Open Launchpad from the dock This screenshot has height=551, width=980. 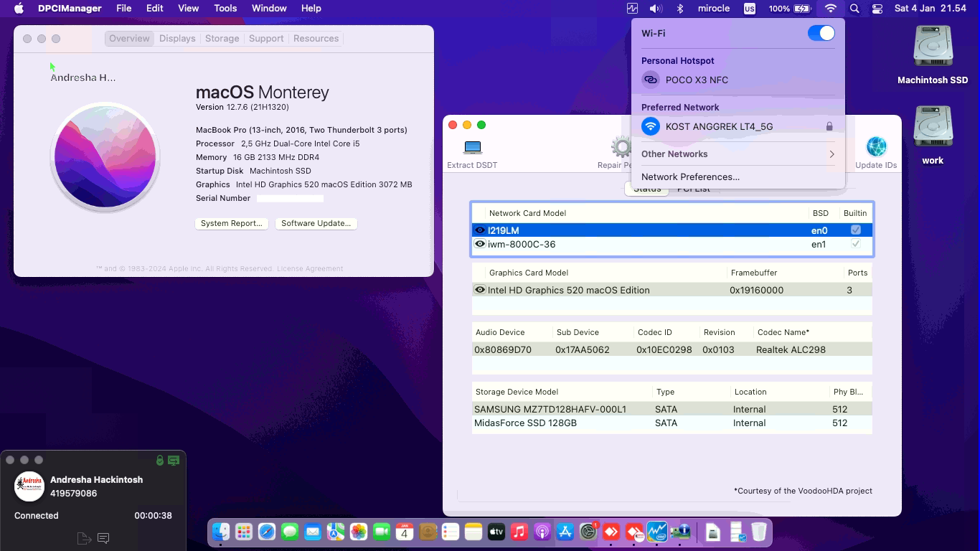tap(244, 532)
